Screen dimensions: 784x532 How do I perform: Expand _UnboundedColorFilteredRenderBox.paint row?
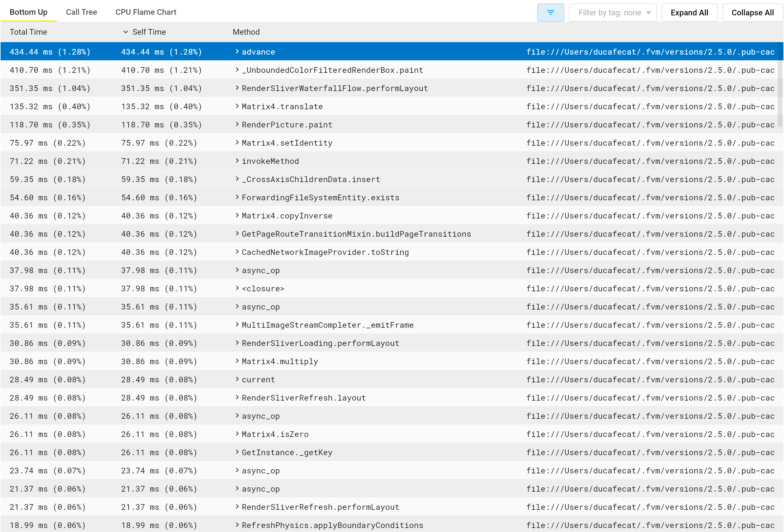pyautogui.click(x=237, y=69)
